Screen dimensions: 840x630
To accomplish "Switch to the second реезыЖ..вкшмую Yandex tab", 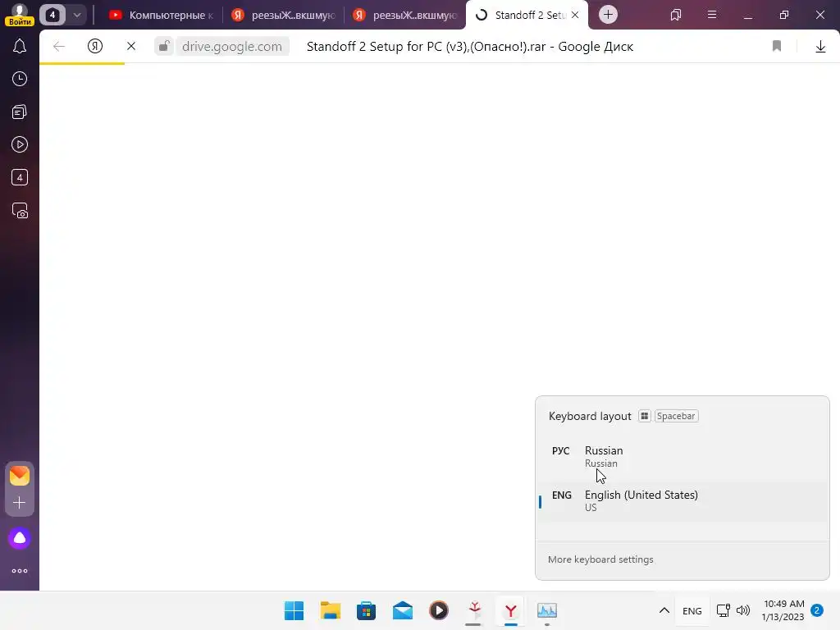I will click(404, 15).
